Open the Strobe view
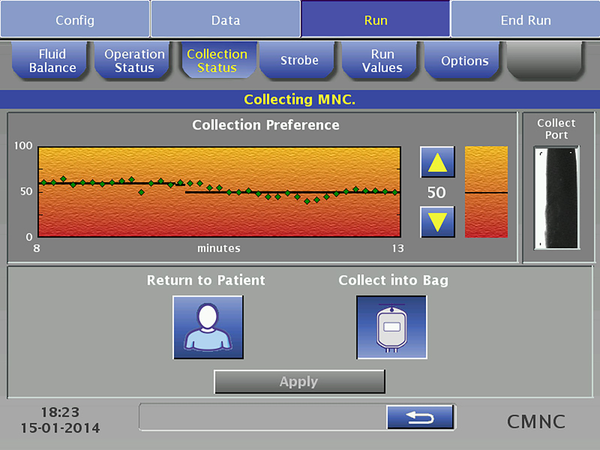 click(x=299, y=61)
